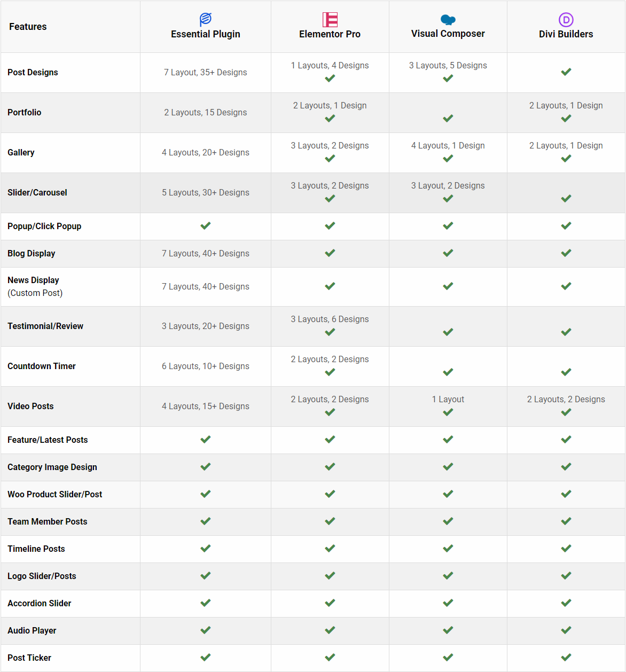Click Essential Plugin's Audio Player checkmark
Image resolution: width=626 pixels, height=672 pixels.
[x=206, y=630]
